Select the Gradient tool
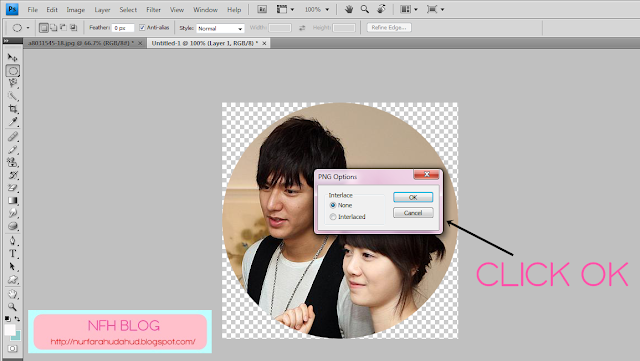This screenshot has width=640, height=361. point(13,201)
